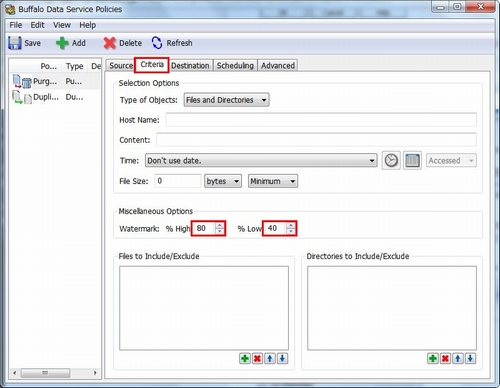Maximize the Buffalo Data Service Policies window
The width and height of the screenshot is (500, 388).
(458, 7)
